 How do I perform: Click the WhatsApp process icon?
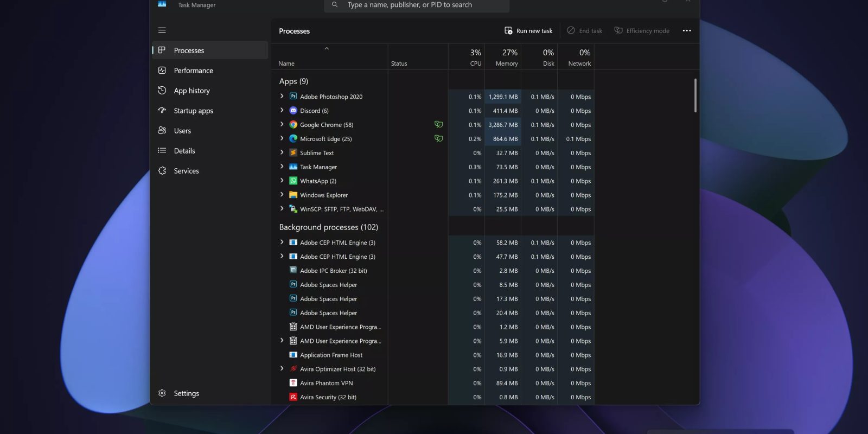click(293, 181)
